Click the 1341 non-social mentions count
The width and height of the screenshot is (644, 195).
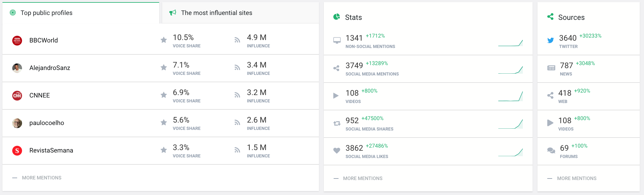click(354, 38)
